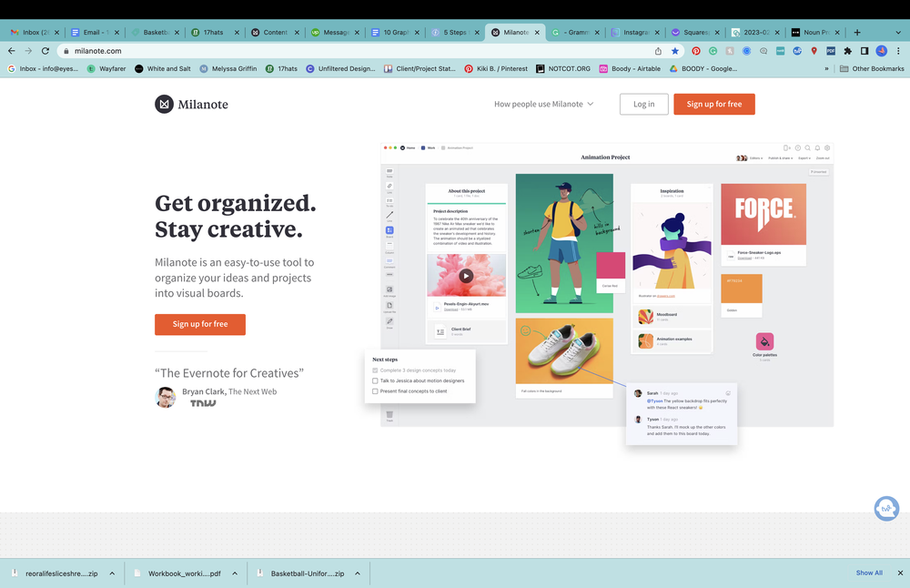Click header Sign up for free button

713,104
